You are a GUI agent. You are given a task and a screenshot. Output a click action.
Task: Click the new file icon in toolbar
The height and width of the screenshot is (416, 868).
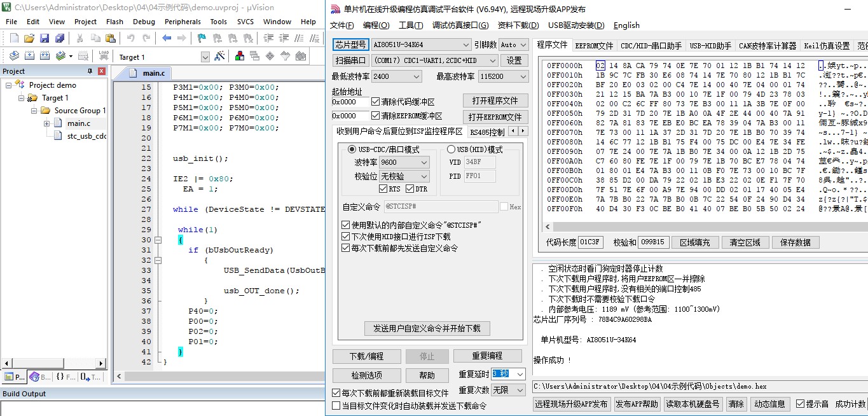click(13, 38)
